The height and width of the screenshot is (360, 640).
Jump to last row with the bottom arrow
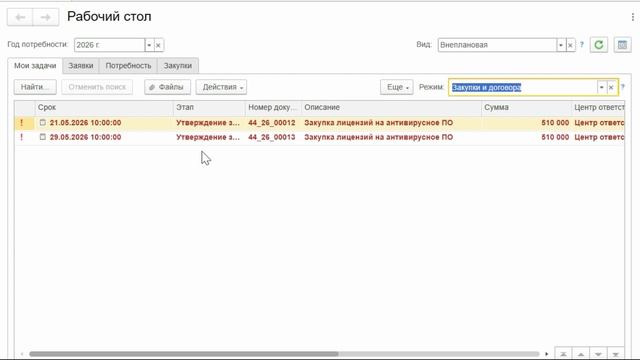[x=616, y=354]
